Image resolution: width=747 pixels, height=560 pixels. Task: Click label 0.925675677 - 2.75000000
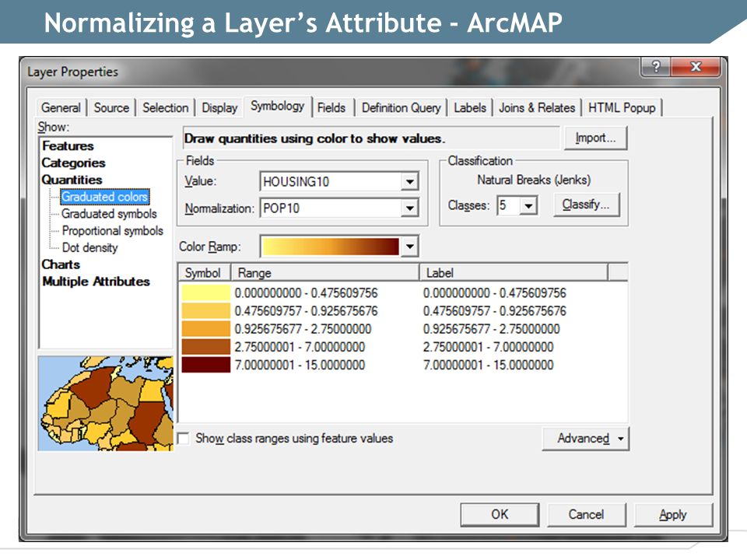pyautogui.click(x=491, y=329)
